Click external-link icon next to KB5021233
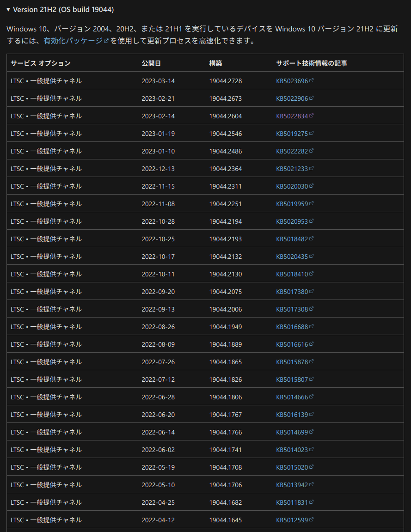The height and width of the screenshot is (532, 411). (311, 168)
